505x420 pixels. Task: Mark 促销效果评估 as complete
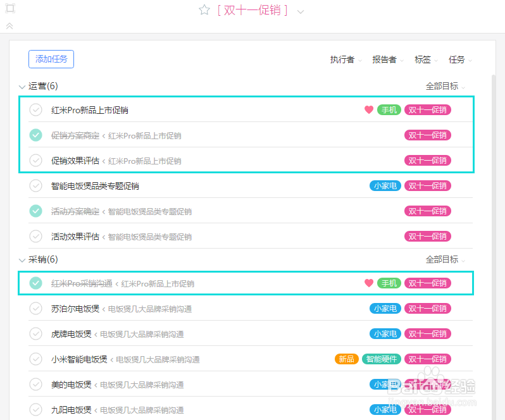tap(35, 160)
